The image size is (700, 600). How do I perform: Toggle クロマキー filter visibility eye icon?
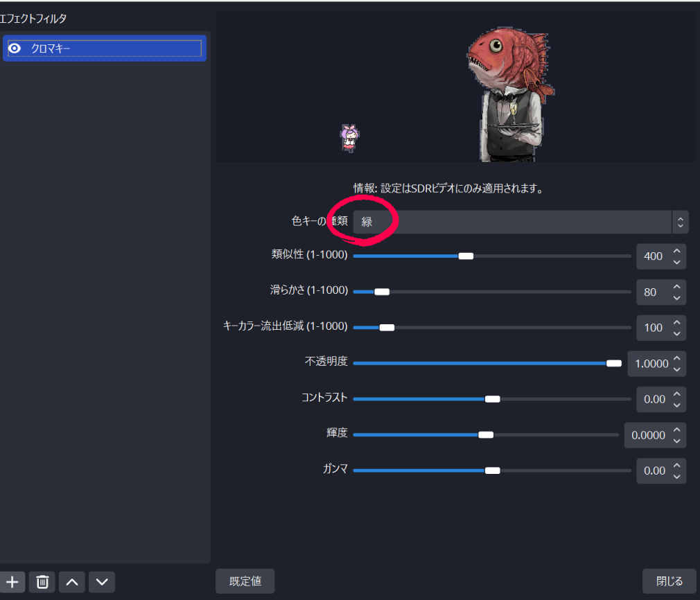point(15,48)
